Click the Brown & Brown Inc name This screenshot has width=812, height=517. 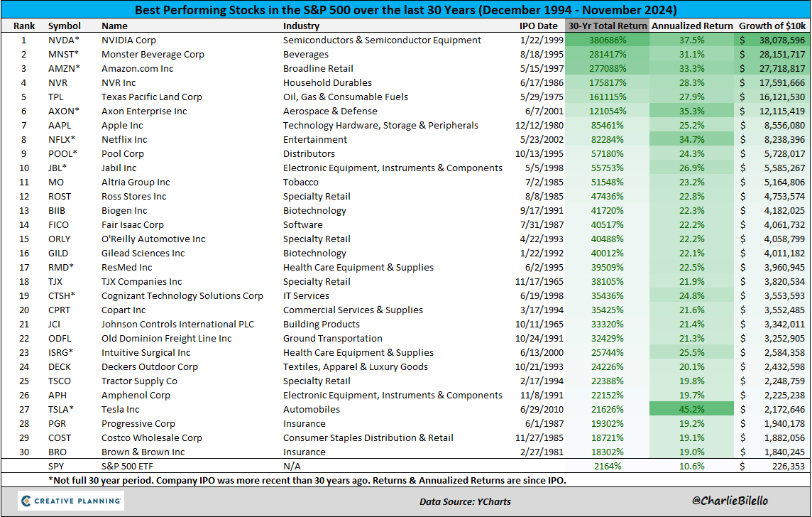click(143, 452)
